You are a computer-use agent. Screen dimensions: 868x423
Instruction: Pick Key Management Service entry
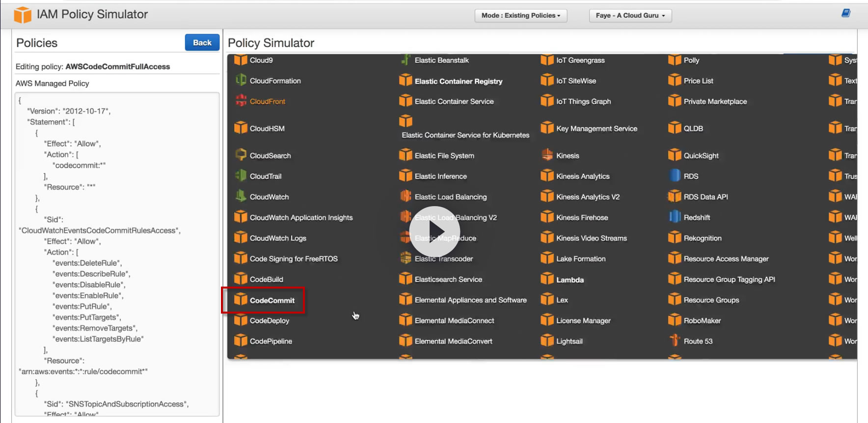597,129
